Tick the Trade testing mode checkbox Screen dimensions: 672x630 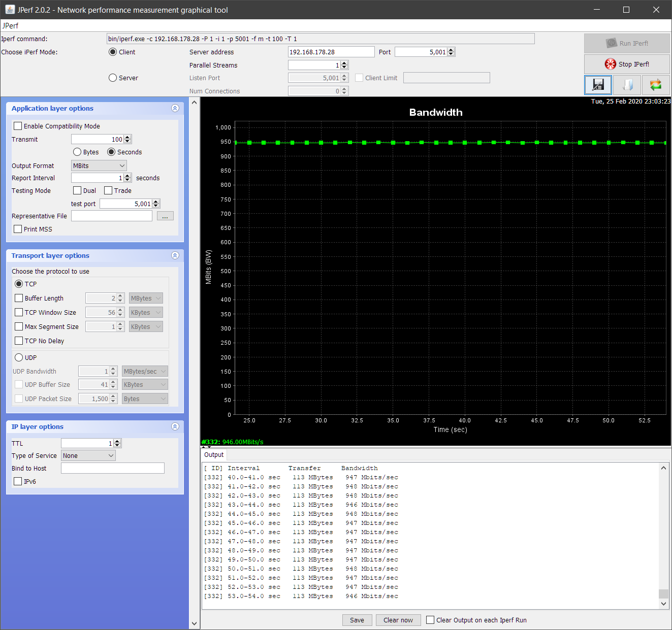pos(108,190)
